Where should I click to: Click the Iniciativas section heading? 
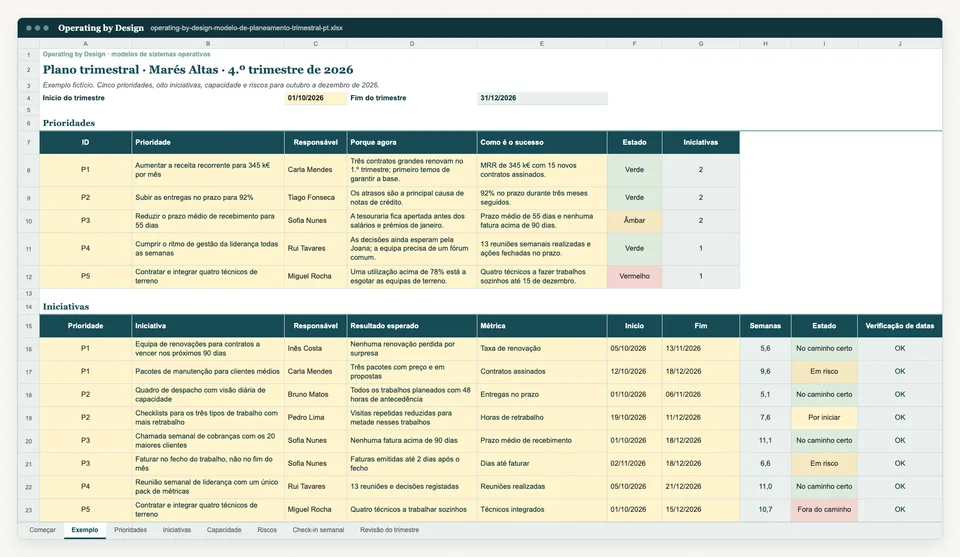tap(66, 307)
